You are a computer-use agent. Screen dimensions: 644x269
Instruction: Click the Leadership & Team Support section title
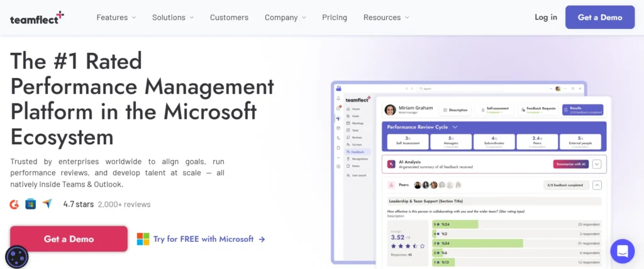pos(426,201)
